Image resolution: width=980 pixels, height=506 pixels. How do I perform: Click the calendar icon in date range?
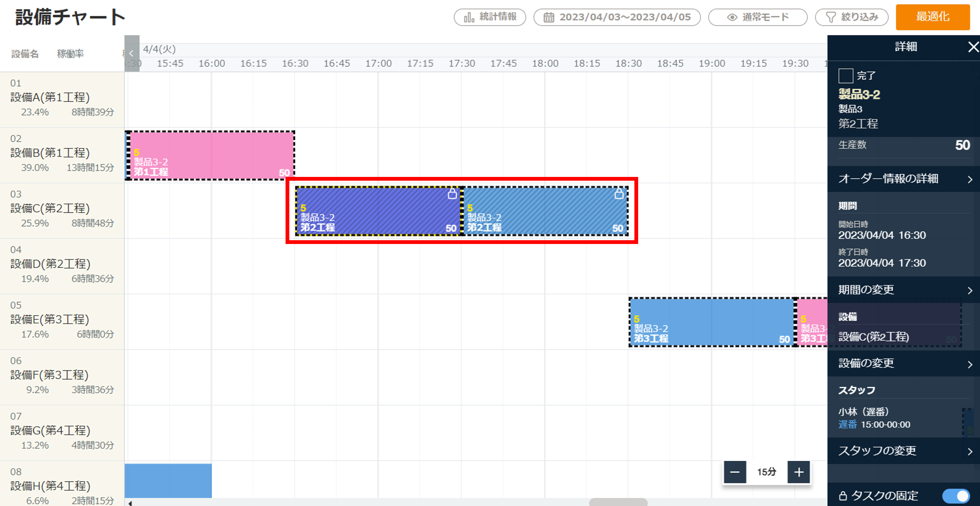pos(548,17)
